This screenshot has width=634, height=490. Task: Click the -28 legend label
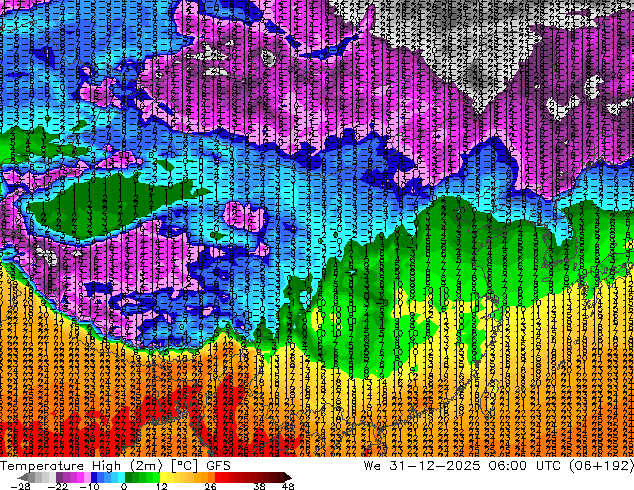20,486
